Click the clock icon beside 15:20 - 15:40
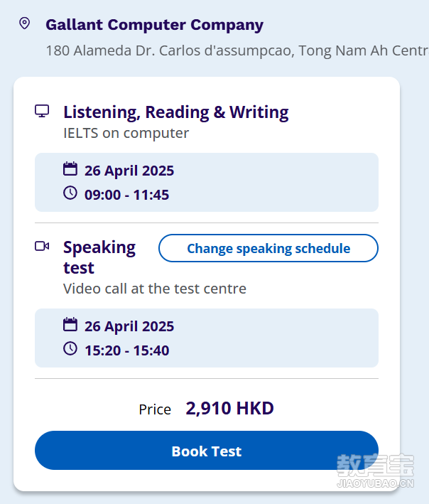The width and height of the screenshot is (429, 504). [x=70, y=348]
